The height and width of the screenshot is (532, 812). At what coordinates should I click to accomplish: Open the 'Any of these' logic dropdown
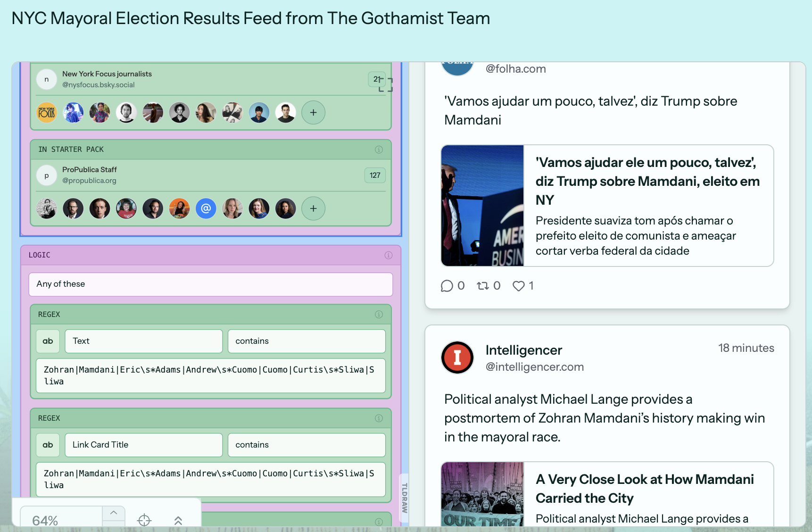click(210, 284)
